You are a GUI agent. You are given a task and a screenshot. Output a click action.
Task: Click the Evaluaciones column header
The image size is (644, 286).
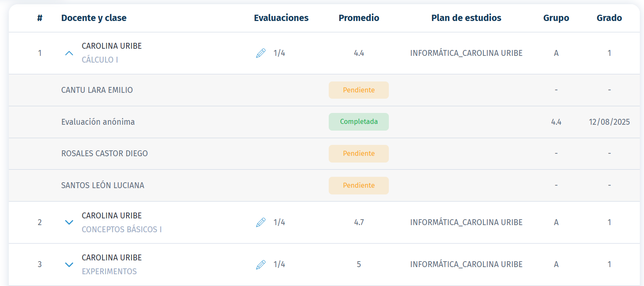point(281,18)
